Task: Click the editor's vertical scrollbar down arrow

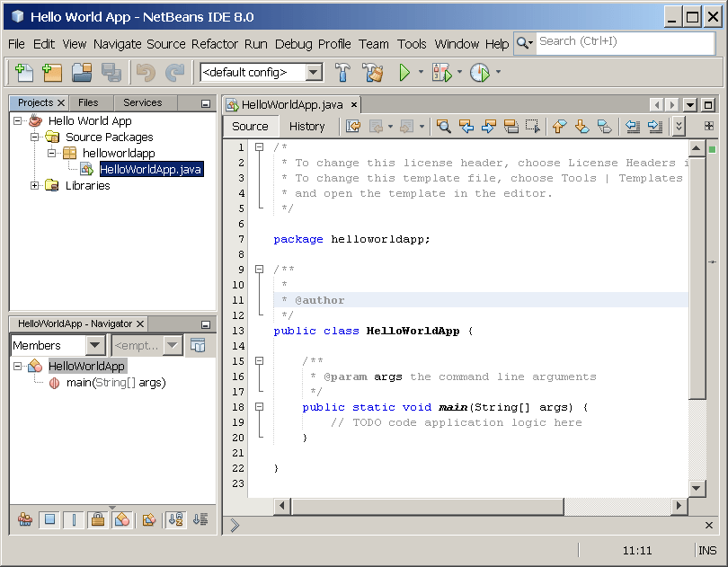Action: click(x=697, y=487)
